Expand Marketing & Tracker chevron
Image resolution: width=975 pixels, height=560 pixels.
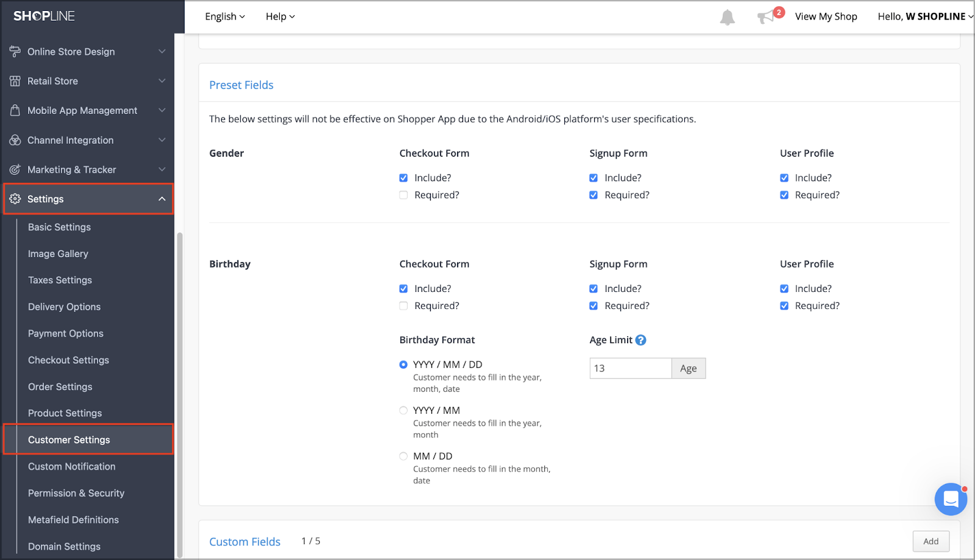[x=162, y=169]
